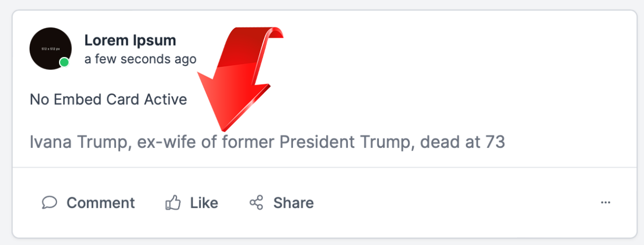This screenshot has width=644, height=245.
Task: Open the black profile avatar
Action: click(x=50, y=48)
